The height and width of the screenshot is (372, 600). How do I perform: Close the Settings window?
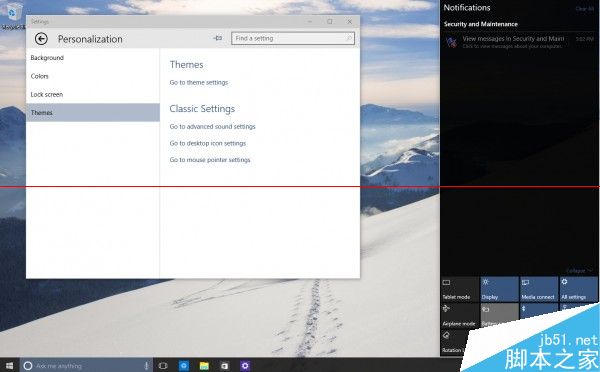[x=349, y=22]
